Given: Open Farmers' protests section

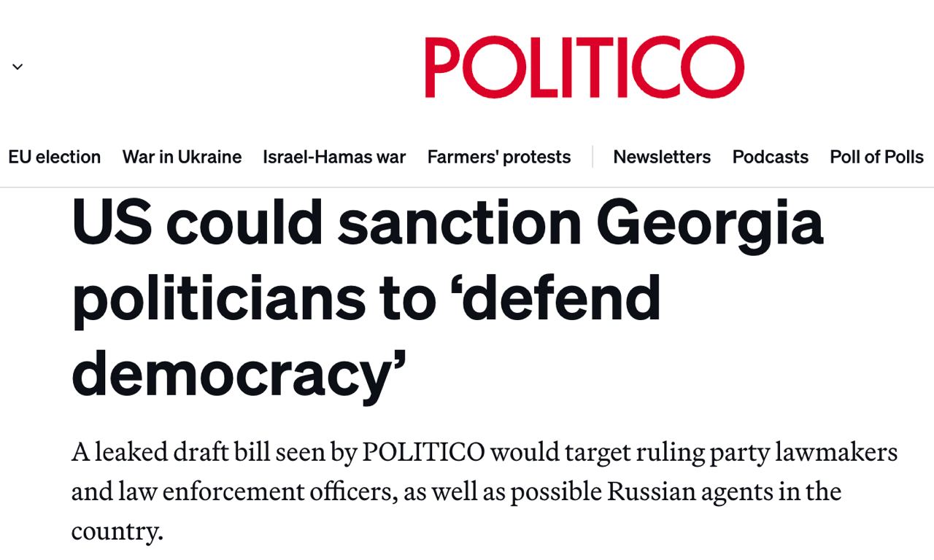Looking at the screenshot, I should (x=499, y=157).
